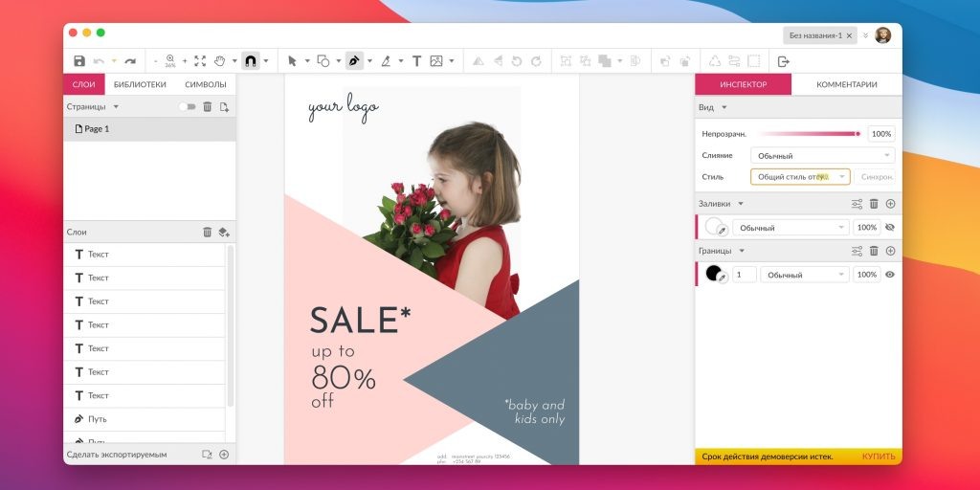Select the Pencil drawing tool
Viewport: 980px width, 490px height.
pos(386,60)
